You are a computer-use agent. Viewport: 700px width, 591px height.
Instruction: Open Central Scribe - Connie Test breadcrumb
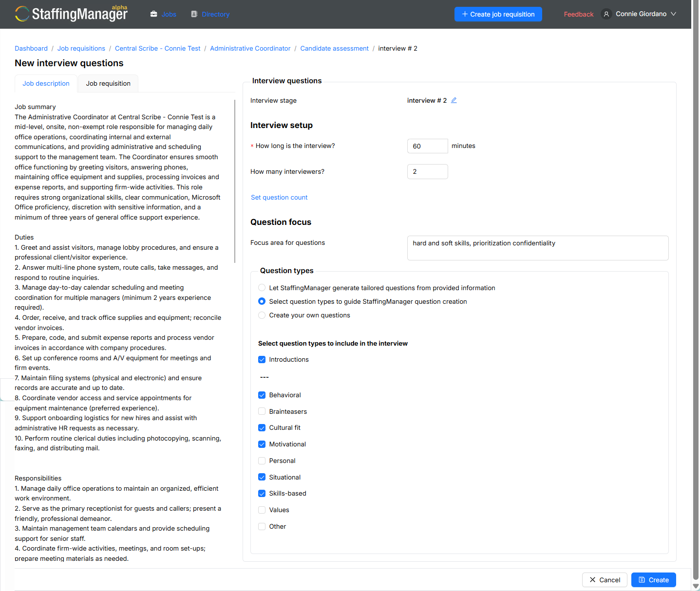point(158,48)
